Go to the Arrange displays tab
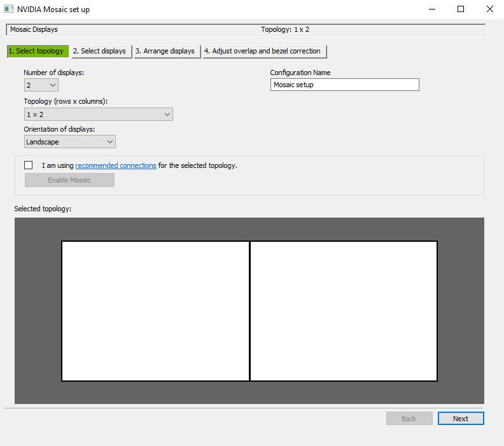 167,52
